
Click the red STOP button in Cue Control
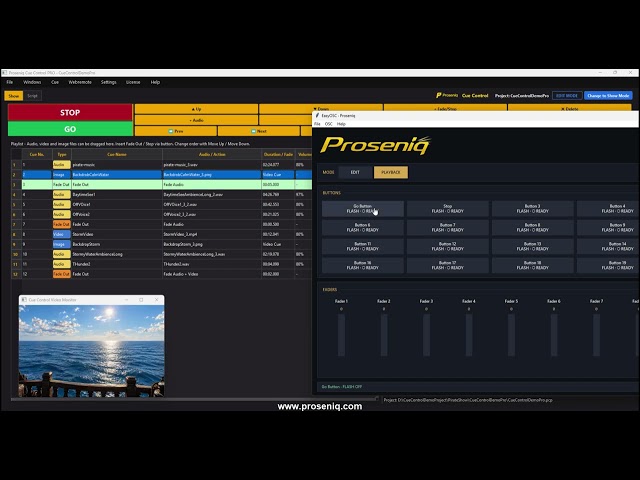(x=70, y=112)
